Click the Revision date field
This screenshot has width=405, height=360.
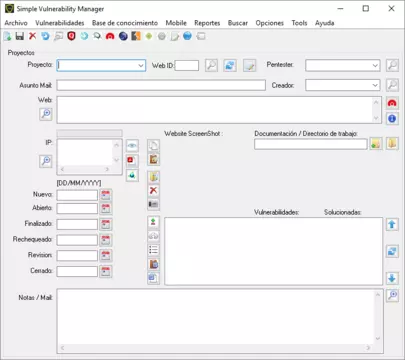click(x=77, y=256)
